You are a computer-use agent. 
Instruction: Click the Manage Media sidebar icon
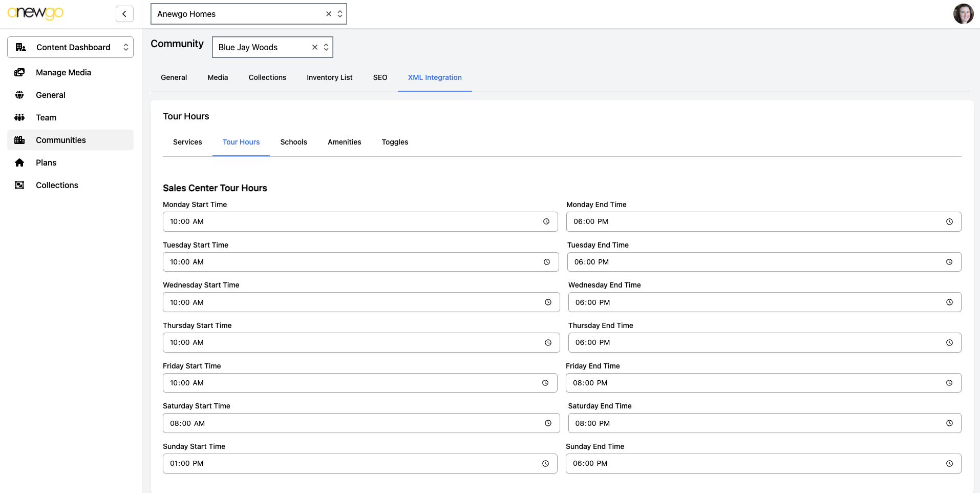[19, 72]
